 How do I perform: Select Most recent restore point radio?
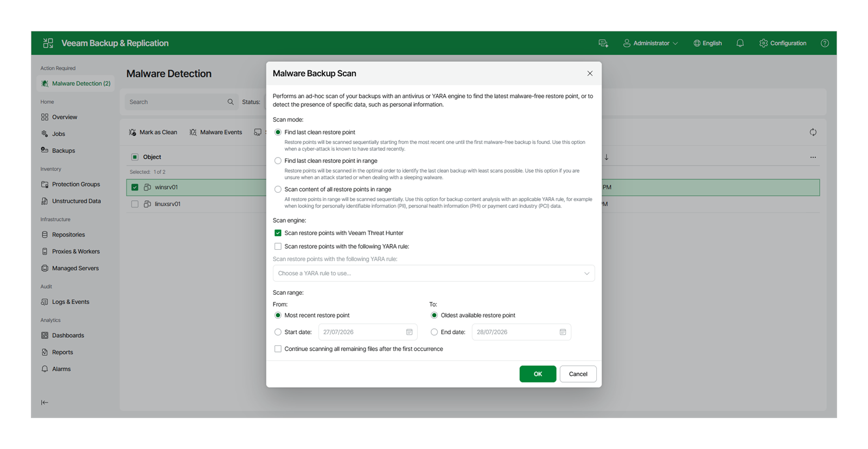(278, 315)
